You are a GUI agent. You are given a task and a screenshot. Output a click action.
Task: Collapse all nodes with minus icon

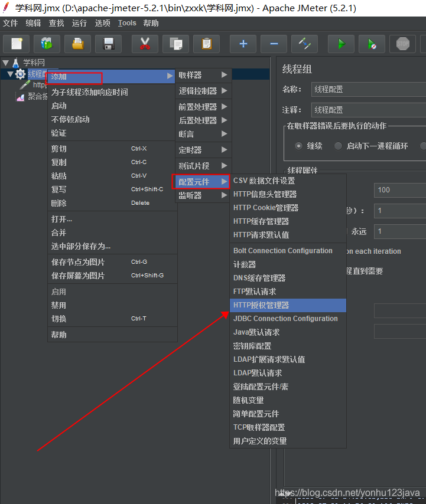(274, 44)
